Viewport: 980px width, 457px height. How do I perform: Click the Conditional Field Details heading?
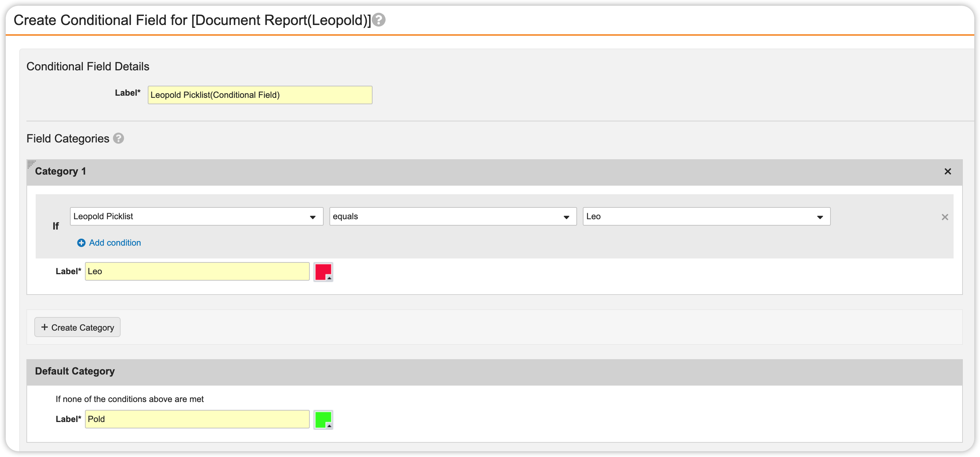coord(88,67)
